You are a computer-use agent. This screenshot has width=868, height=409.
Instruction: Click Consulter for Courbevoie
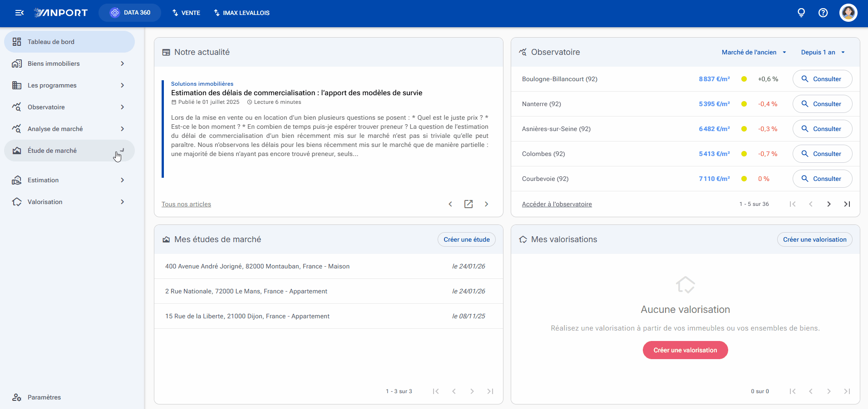coord(822,179)
